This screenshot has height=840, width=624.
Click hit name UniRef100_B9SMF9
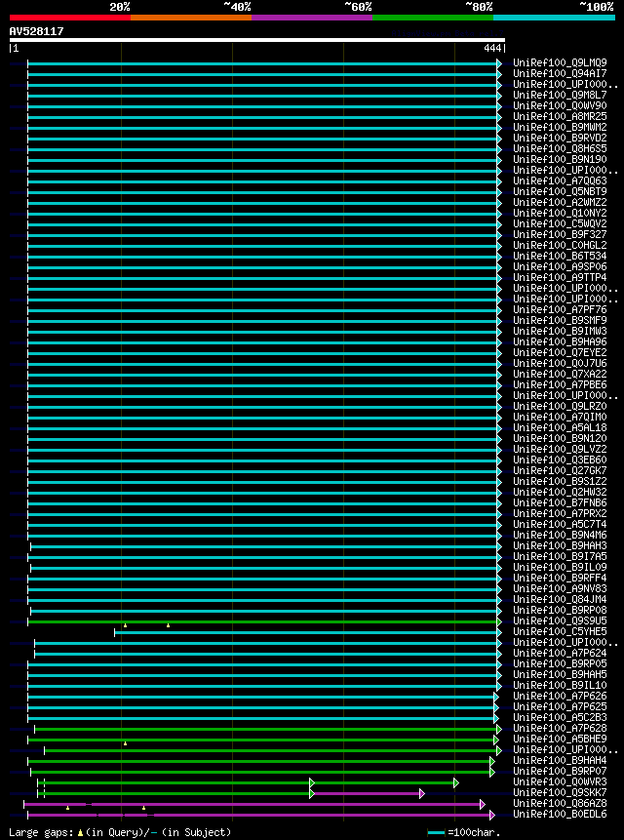[560, 320]
